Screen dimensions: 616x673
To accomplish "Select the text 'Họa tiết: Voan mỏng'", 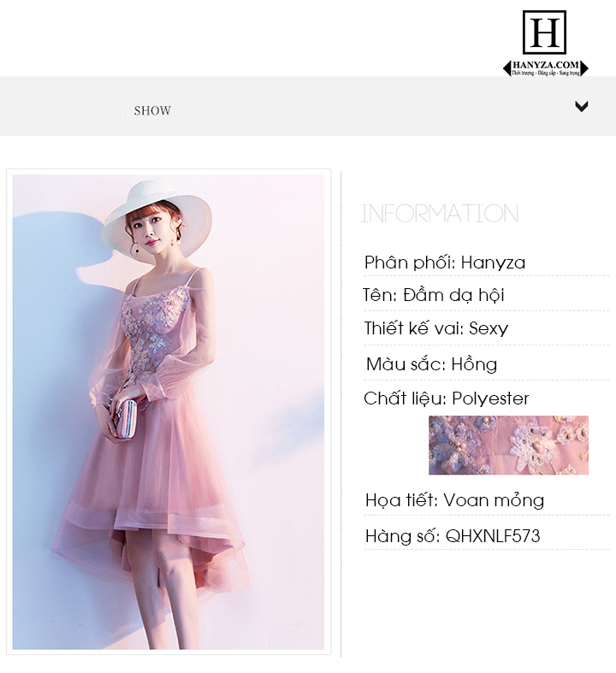I will click(x=454, y=500).
